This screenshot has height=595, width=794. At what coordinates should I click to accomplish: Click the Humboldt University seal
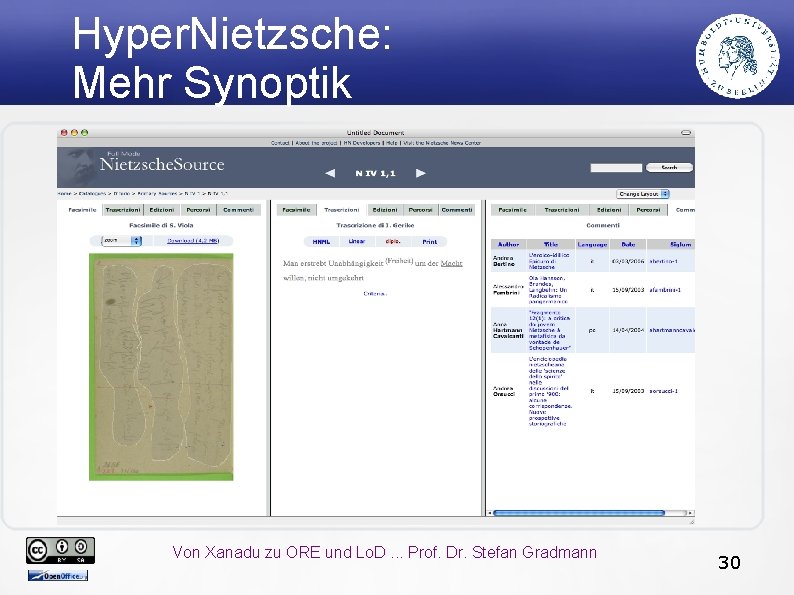pos(737,56)
